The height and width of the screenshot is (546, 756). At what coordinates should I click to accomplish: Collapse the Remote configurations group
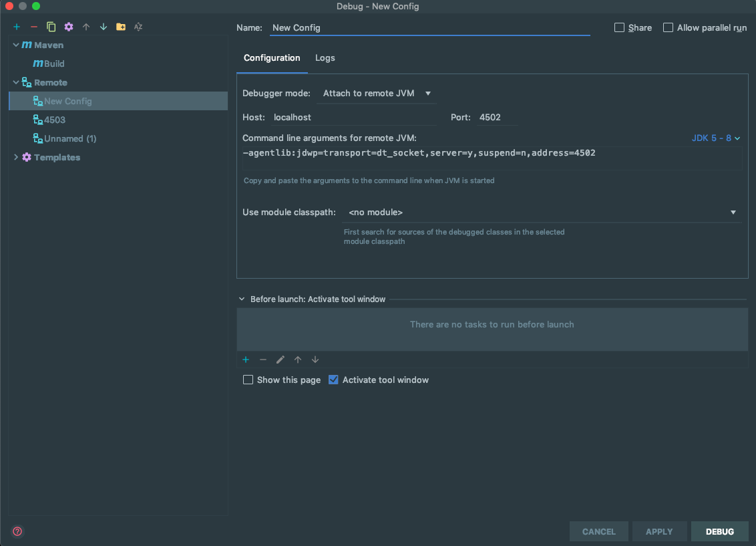tap(15, 82)
